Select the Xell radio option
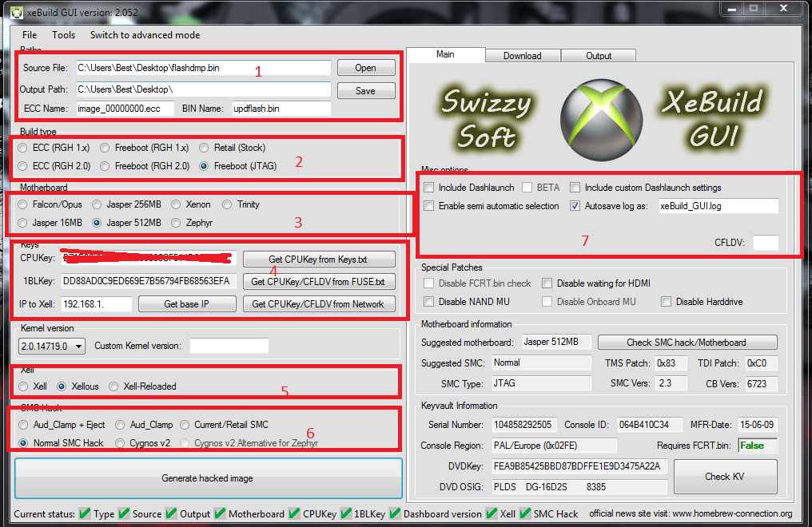 pyautogui.click(x=33, y=386)
